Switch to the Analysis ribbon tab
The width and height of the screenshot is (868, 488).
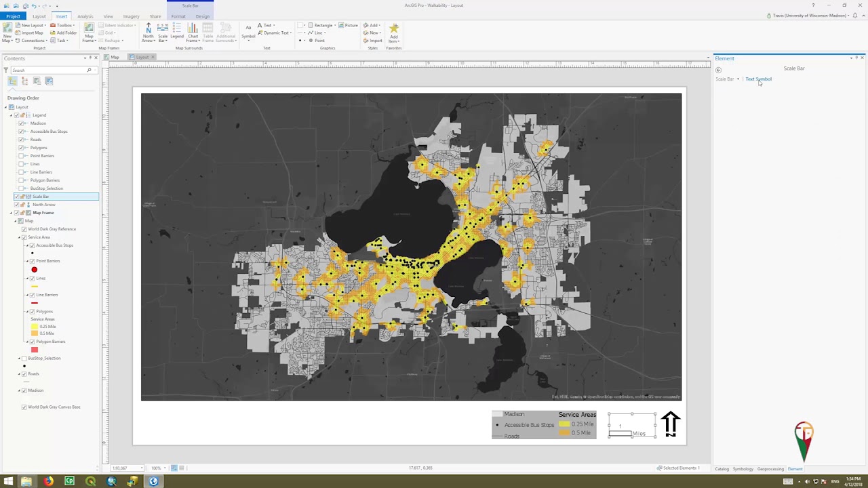pos(85,16)
